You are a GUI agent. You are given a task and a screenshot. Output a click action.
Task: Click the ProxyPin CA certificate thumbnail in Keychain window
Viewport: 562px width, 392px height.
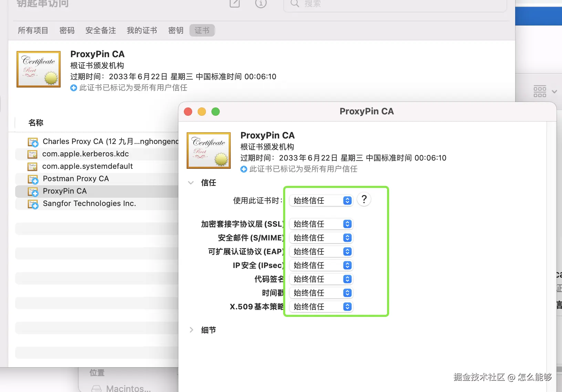click(39, 69)
